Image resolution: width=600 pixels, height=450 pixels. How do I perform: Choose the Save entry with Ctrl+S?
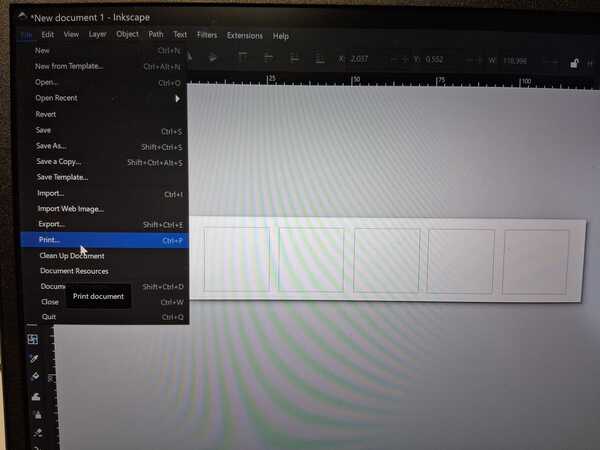(104, 130)
